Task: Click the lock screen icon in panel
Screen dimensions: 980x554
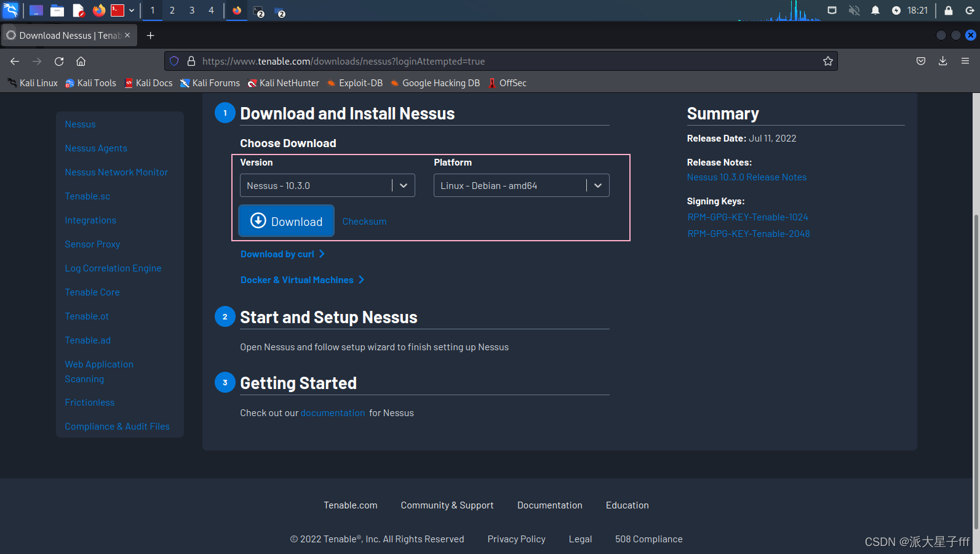Action: (x=949, y=10)
